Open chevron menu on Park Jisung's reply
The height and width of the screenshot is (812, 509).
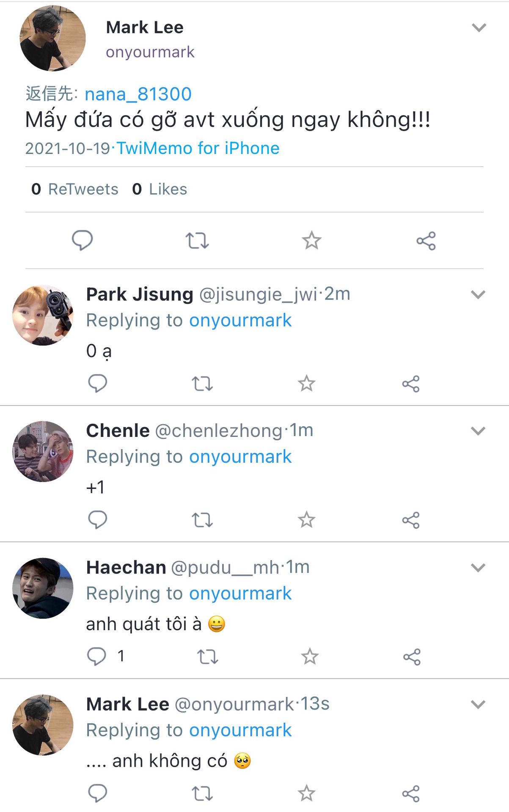(x=478, y=295)
